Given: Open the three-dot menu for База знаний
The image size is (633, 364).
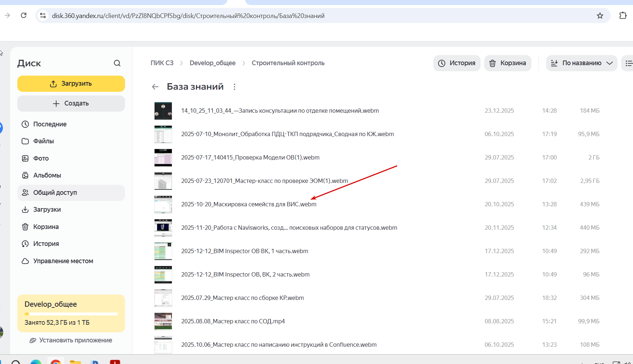Looking at the screenshot, I should click(x=235, y=87).
